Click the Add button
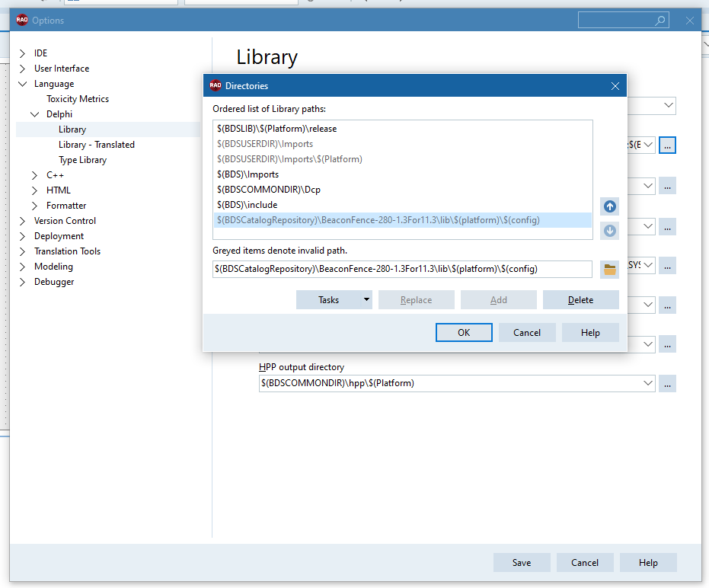Screen dimensions: 709x588 [x=498, y=300]
